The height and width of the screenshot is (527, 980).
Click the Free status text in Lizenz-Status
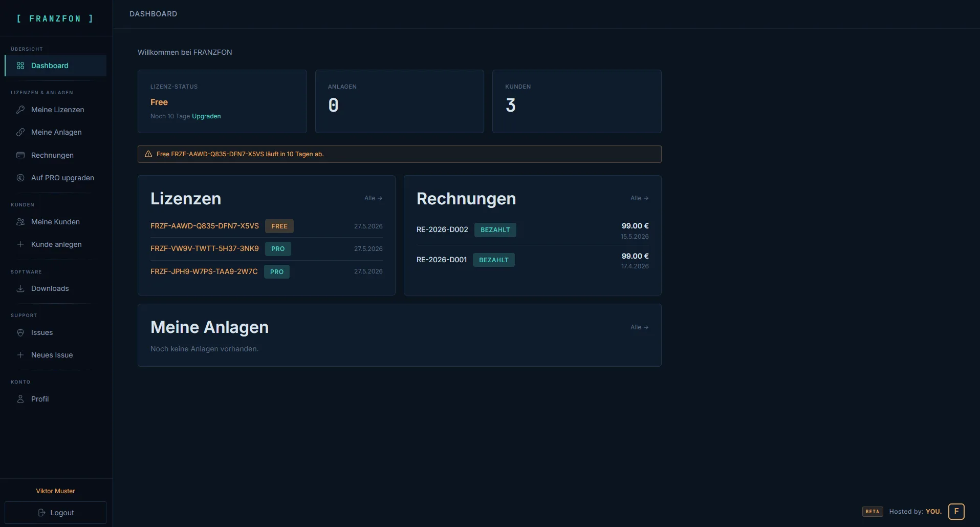pos(159,102)
